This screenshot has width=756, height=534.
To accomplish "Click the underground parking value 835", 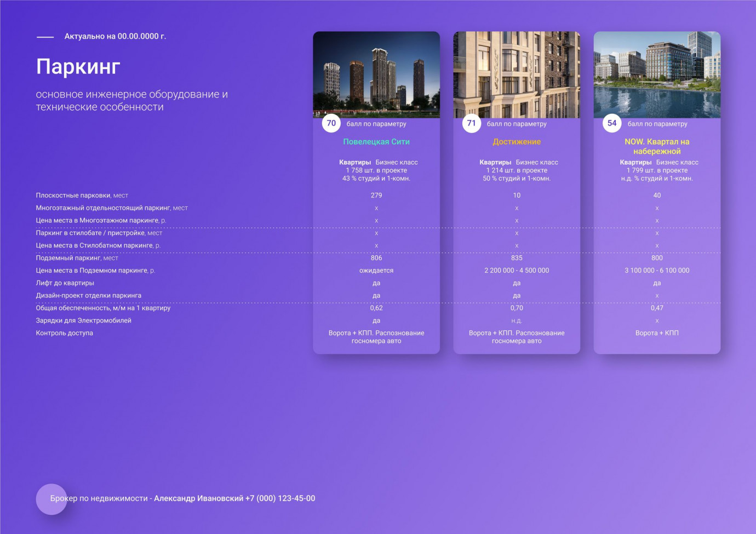I will point(517,258).
